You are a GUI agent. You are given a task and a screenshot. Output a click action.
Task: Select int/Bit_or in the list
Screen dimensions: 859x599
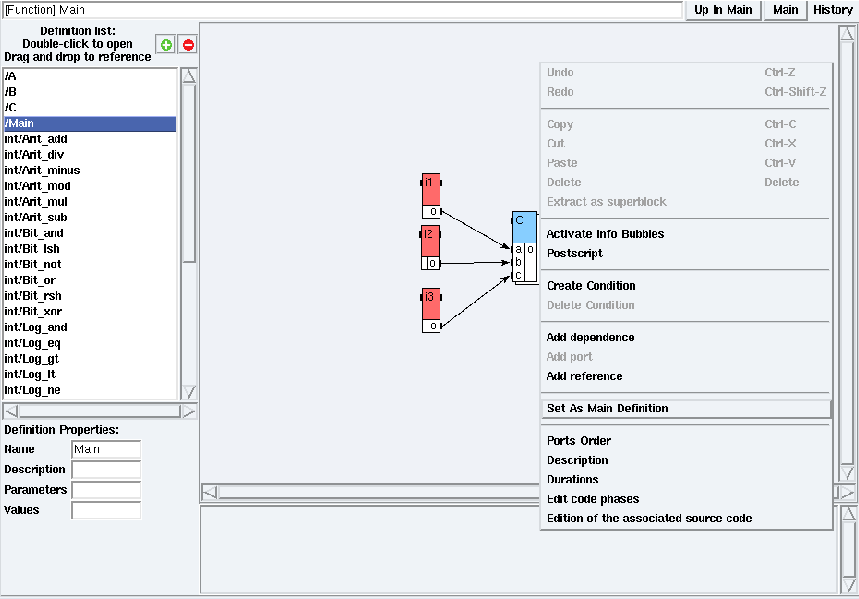coord(90,280)
